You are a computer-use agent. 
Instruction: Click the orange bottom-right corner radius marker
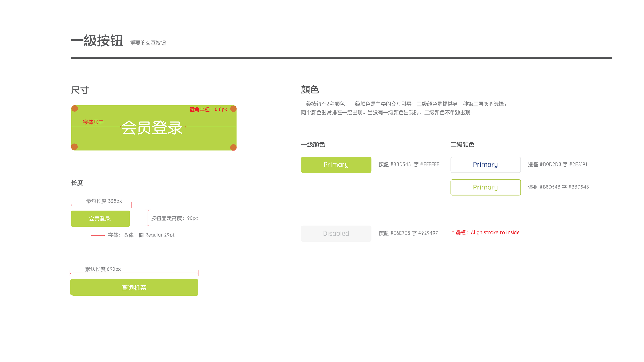(x=233, y=148)
